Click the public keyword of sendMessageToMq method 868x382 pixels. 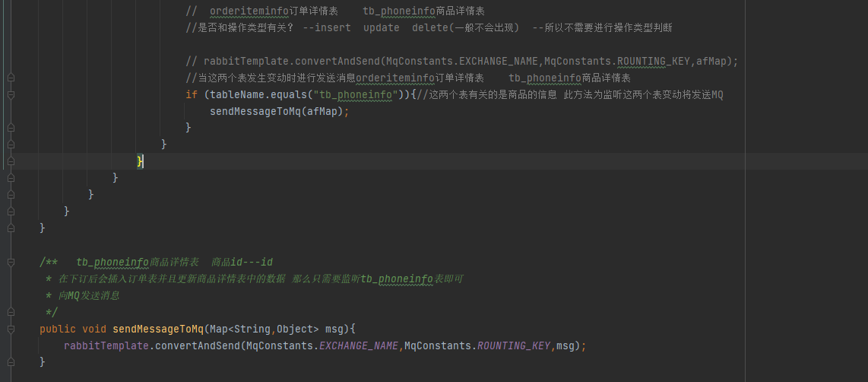(x=57, y=329)
